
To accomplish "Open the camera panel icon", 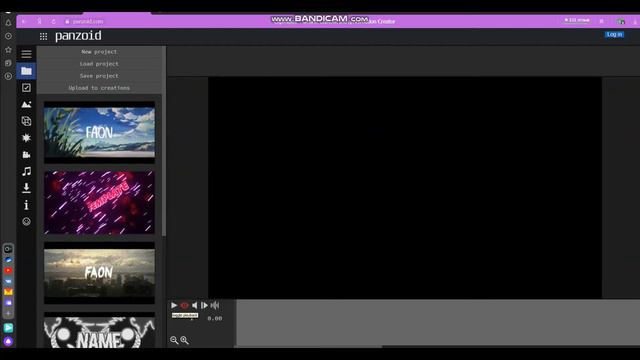I will click(26, 155).
